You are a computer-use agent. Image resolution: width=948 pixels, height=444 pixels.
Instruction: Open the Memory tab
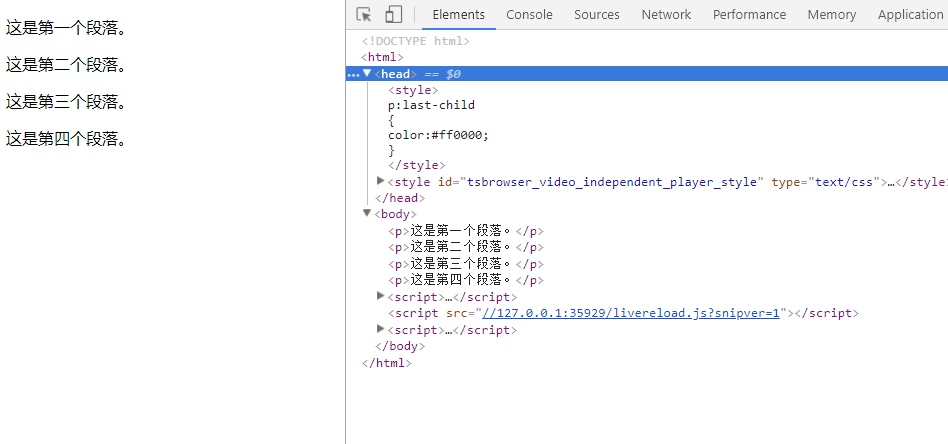(832, 15)
